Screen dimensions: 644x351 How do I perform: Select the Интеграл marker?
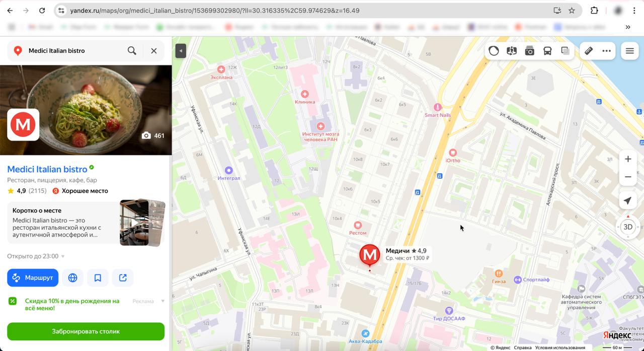(x=229, y=170)
